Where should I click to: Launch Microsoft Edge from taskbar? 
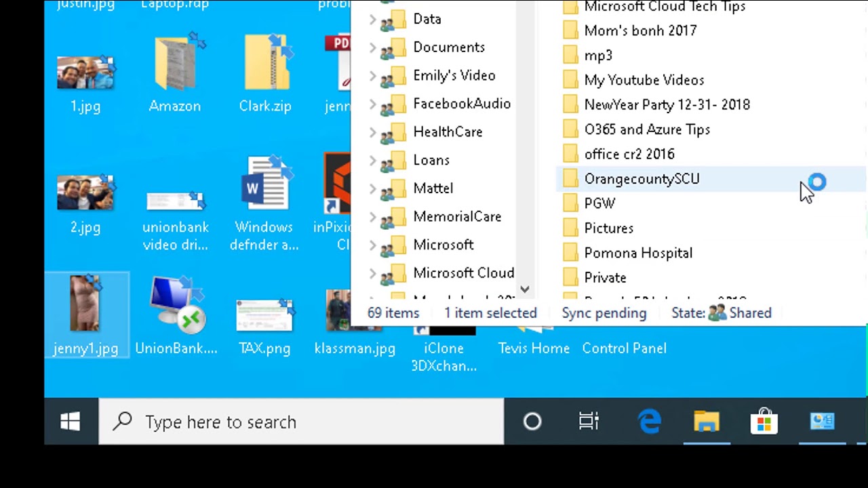point(650,422)
